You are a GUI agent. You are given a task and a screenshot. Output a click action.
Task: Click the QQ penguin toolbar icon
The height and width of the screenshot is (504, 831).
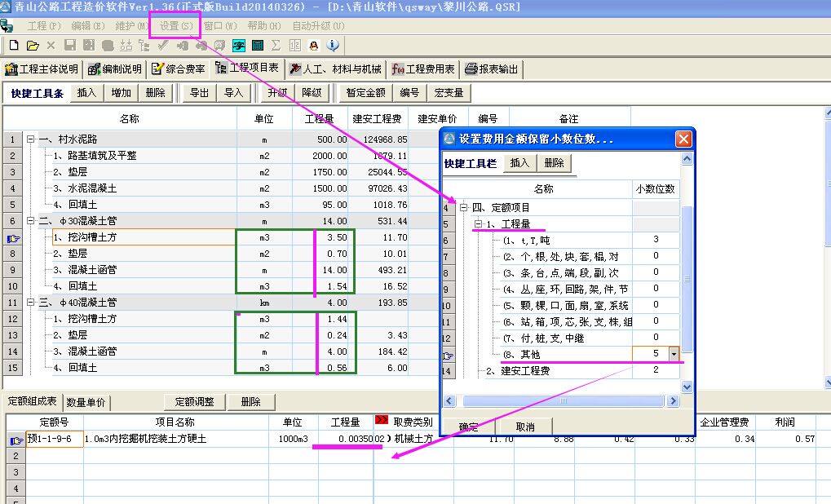(313, 46)
